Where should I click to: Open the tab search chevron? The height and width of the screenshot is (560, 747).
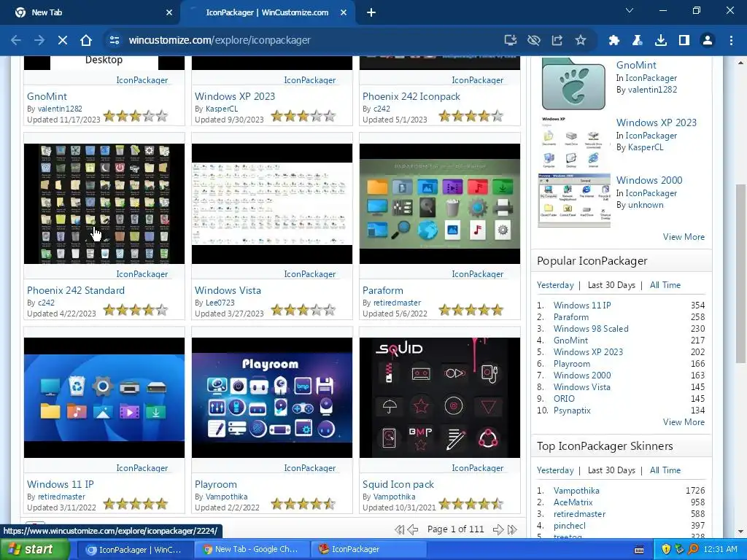click(x=630, y=10)
